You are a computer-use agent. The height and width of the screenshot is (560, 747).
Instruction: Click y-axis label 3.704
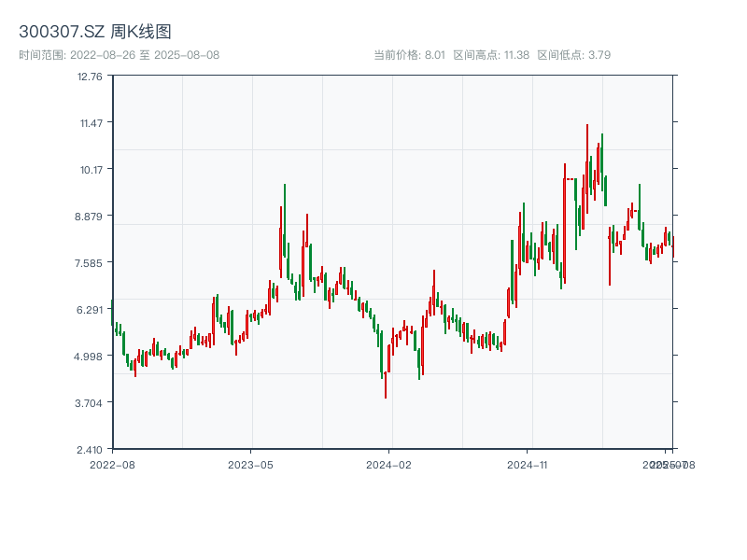tap(88, 403)
